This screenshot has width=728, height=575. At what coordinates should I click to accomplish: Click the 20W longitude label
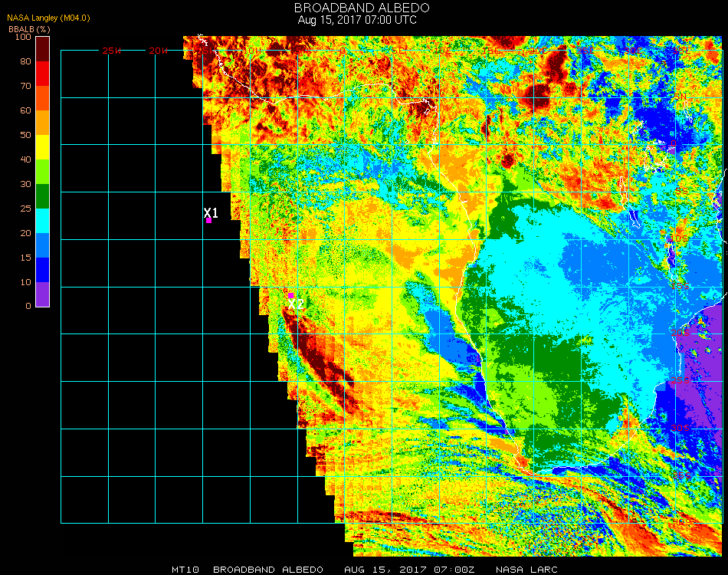tap(159, 51)
